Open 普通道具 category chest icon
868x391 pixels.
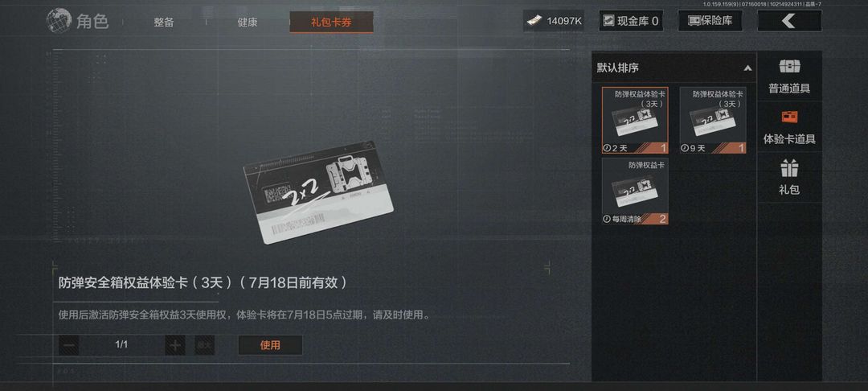click(789, 67)
